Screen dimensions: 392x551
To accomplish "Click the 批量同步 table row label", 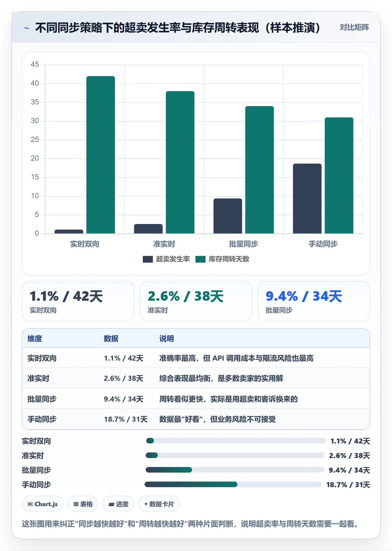I will [x=42, y=399].
